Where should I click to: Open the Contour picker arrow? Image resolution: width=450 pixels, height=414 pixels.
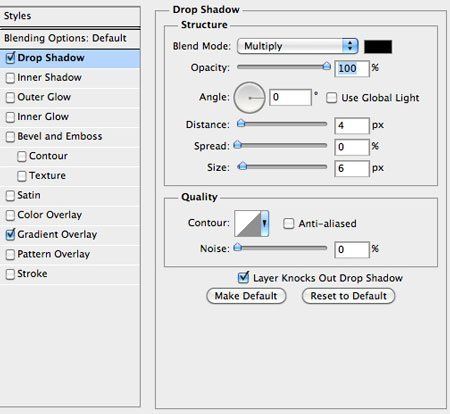coord(264,223)
